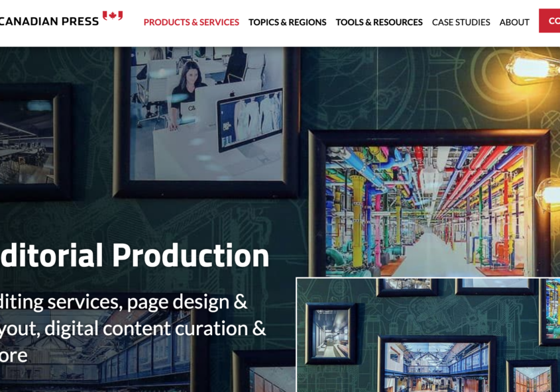The width and height of the screenshot is (560, 392).
Task: Open the About menu item
Action: (x=514, y=22)
